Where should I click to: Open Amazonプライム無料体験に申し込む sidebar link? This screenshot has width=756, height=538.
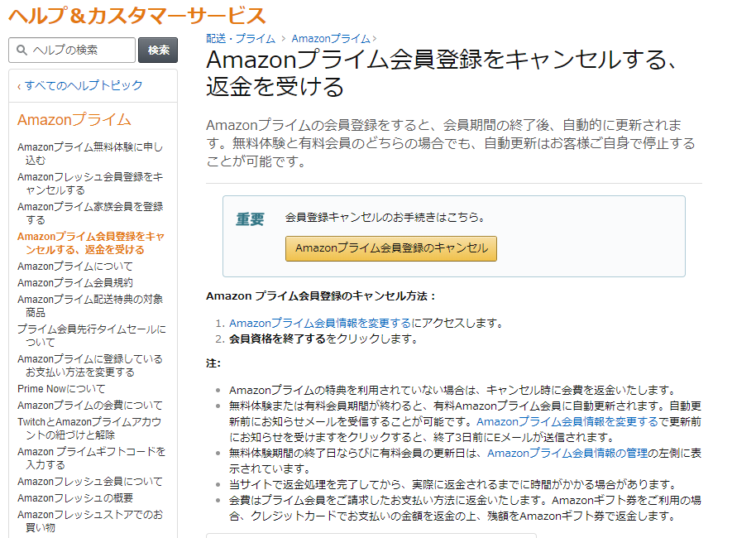(x=90, y=153)
